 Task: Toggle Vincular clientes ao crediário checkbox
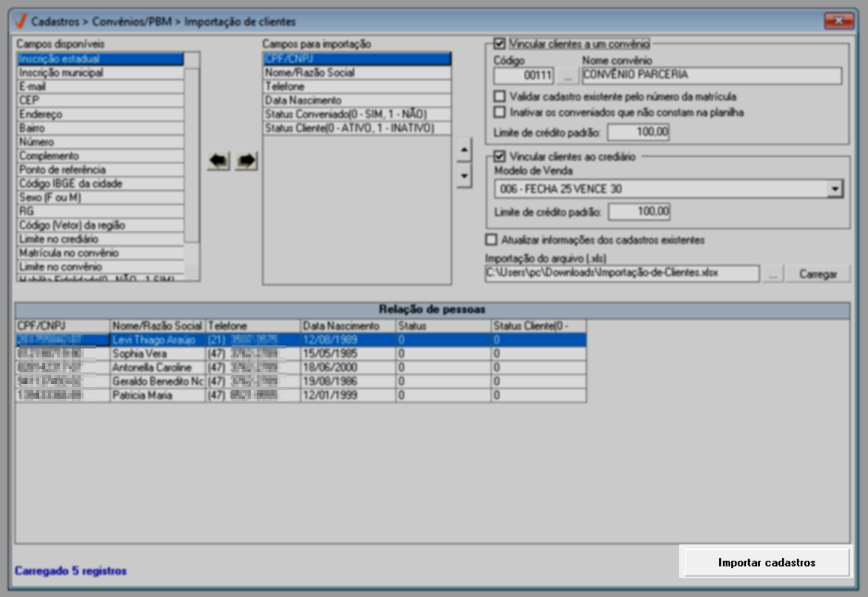[499, 156]
